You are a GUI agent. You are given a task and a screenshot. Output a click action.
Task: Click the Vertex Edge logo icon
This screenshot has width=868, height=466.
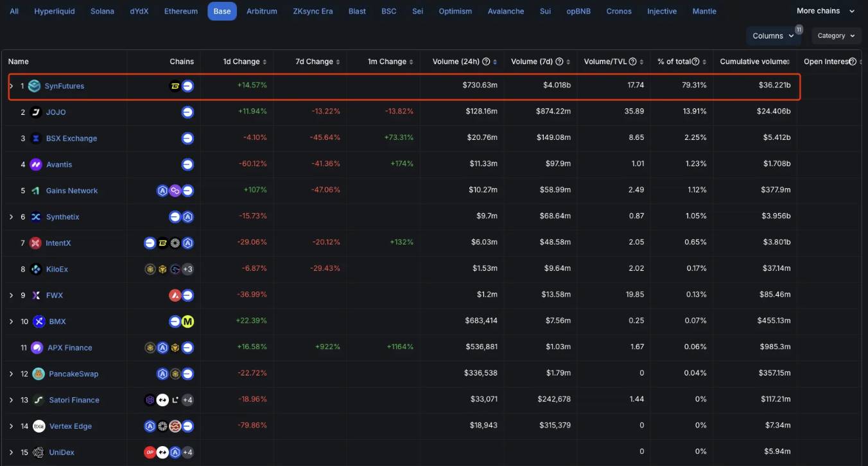pos(39,426)
